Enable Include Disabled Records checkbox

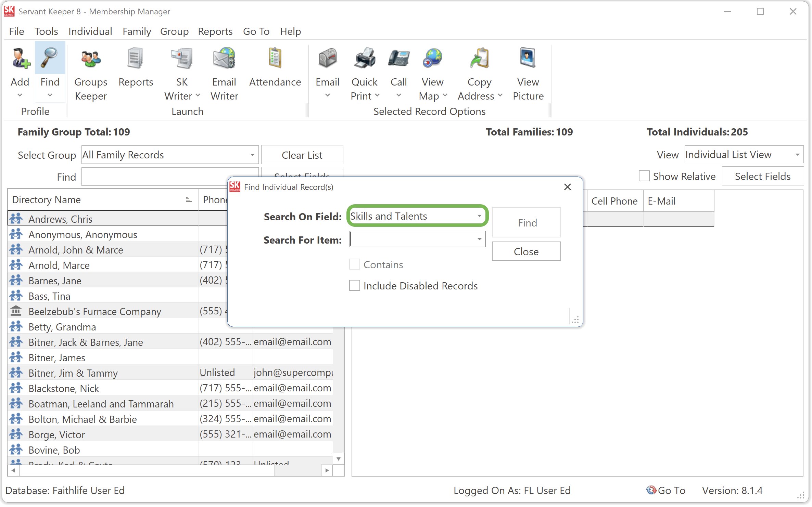click(355, 285)
